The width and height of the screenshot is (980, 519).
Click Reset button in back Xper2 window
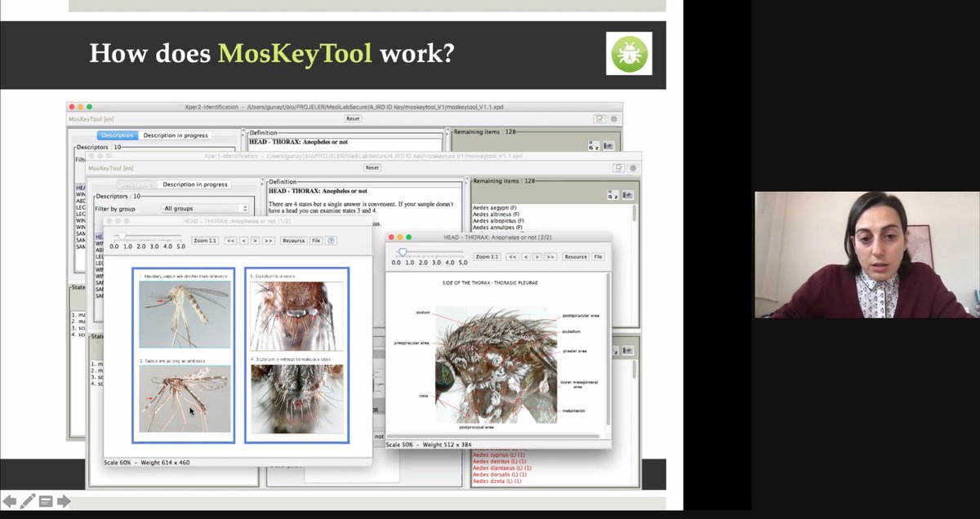(353, 118)
